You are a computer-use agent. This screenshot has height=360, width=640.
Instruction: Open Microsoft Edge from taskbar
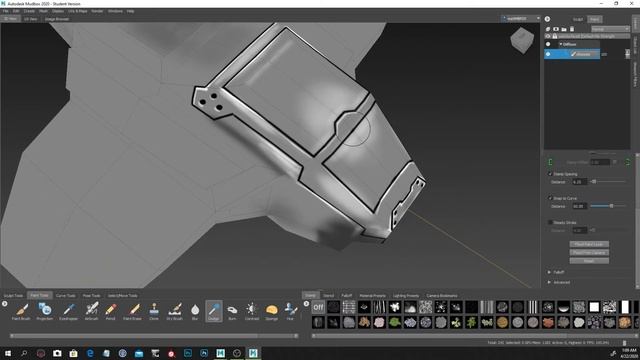click(x=90, y=353)
